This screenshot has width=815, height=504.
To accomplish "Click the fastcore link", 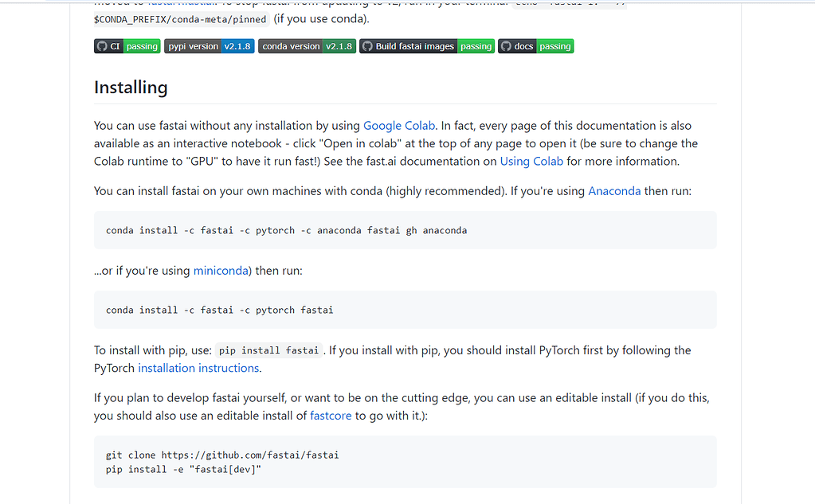I will pyautogui.click(x=330, y=415).
